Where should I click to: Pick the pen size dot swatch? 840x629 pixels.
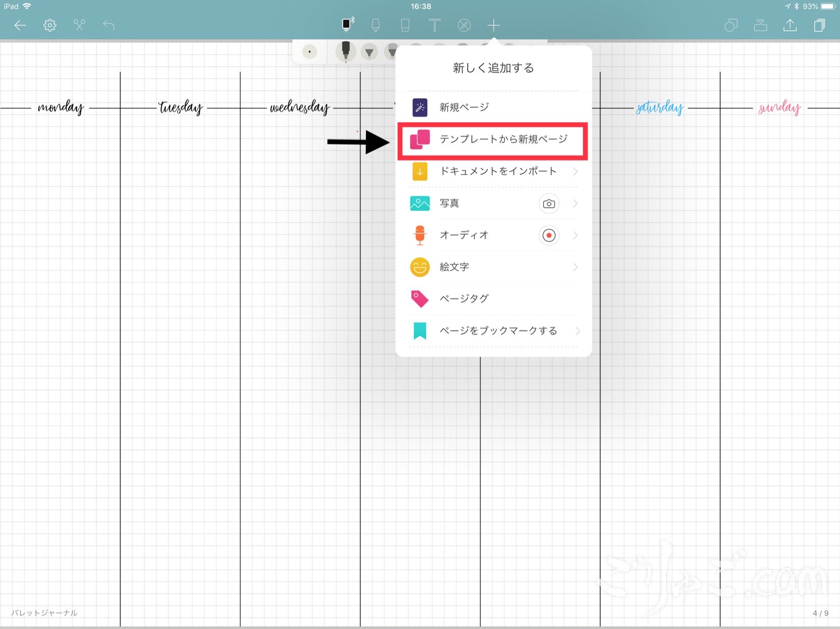[309, 52]
